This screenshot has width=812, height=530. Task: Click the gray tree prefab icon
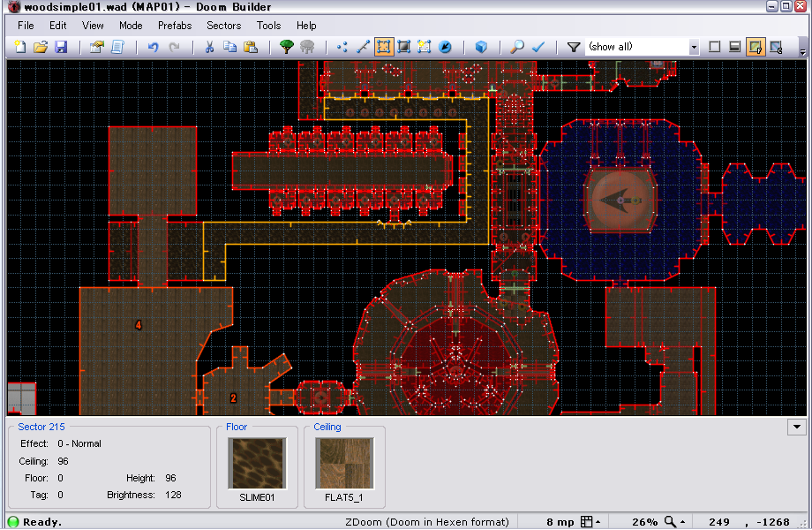click(x=307, y=47)
